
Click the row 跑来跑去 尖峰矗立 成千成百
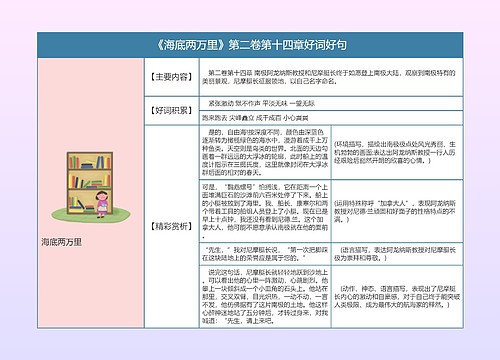click(x=331, y=118)
